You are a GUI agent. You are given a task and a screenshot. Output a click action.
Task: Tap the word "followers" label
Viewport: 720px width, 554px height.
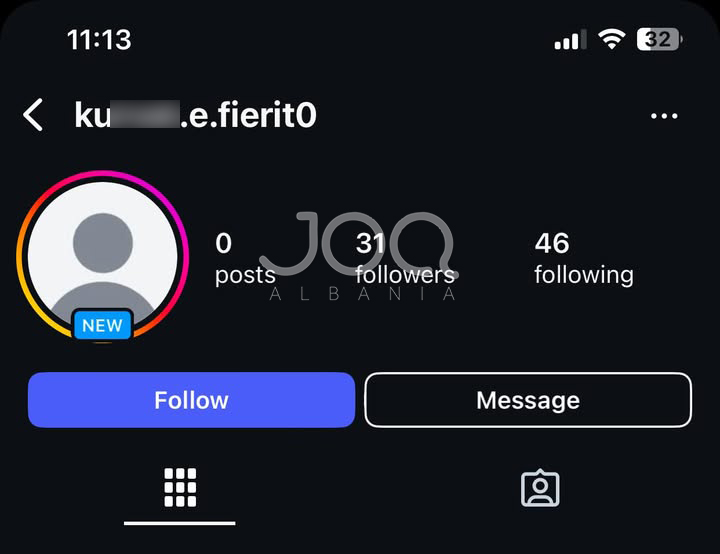coord(405,275)
